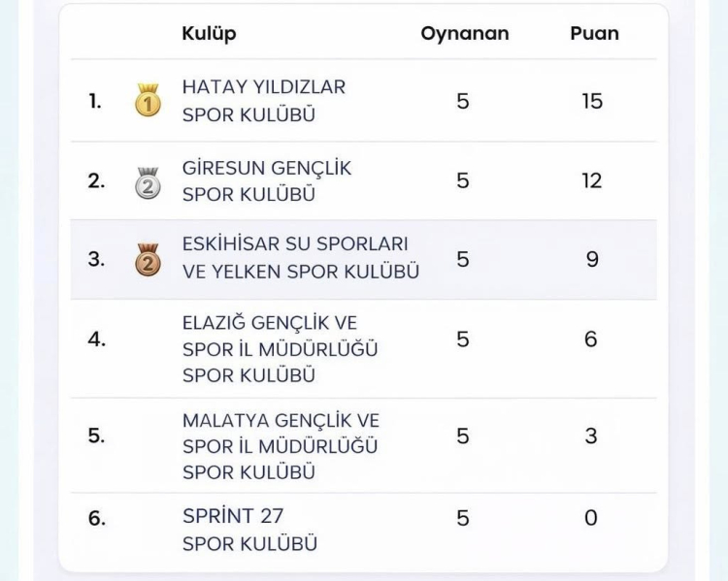728x581 pixels.
Task: Select Malatya Gençlik ve Spor club
Action: 280,446
